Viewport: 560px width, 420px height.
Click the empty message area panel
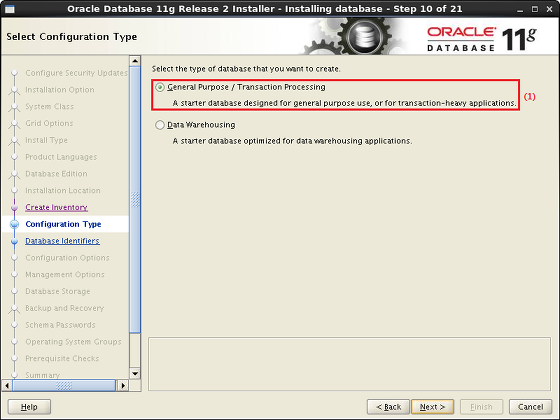pos(350,364)
